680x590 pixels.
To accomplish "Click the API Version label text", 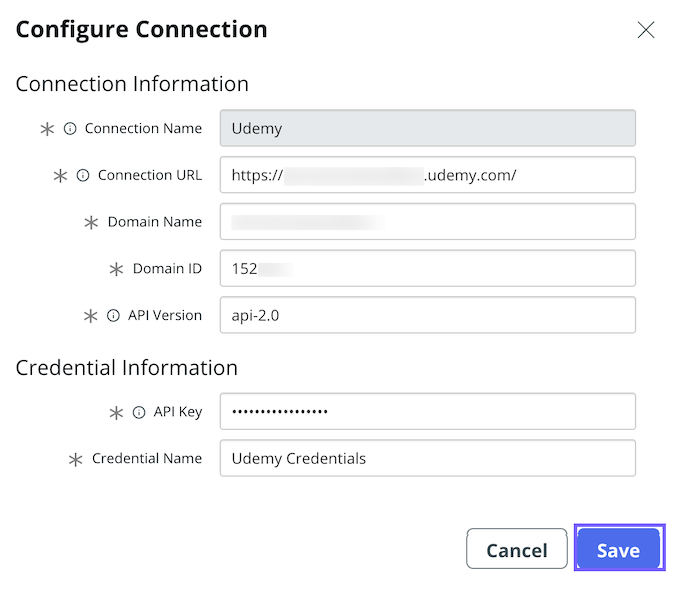I will pos(165,315).
